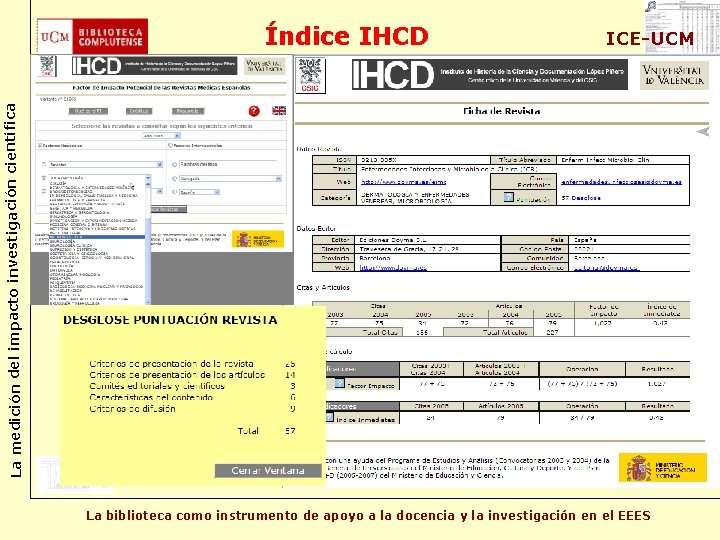Click the text input in Factores Internacionales
The image size is (720, 540).
click(x=229, y=164)
